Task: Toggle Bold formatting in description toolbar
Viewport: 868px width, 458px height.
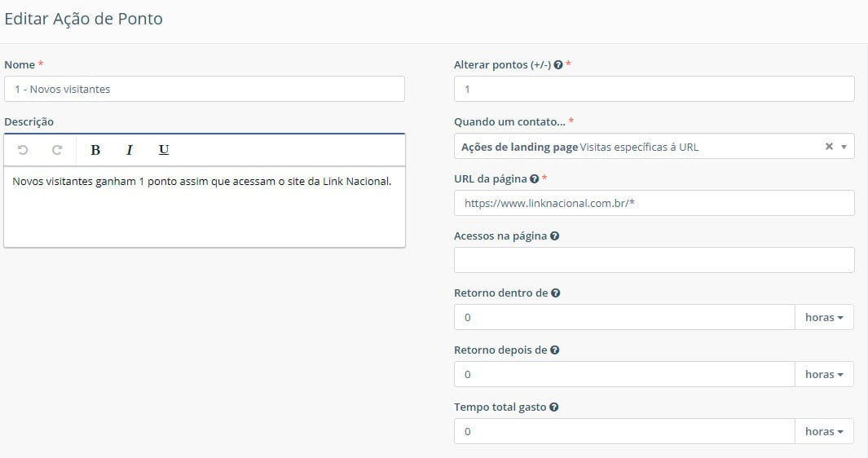Action: (95, 150)
